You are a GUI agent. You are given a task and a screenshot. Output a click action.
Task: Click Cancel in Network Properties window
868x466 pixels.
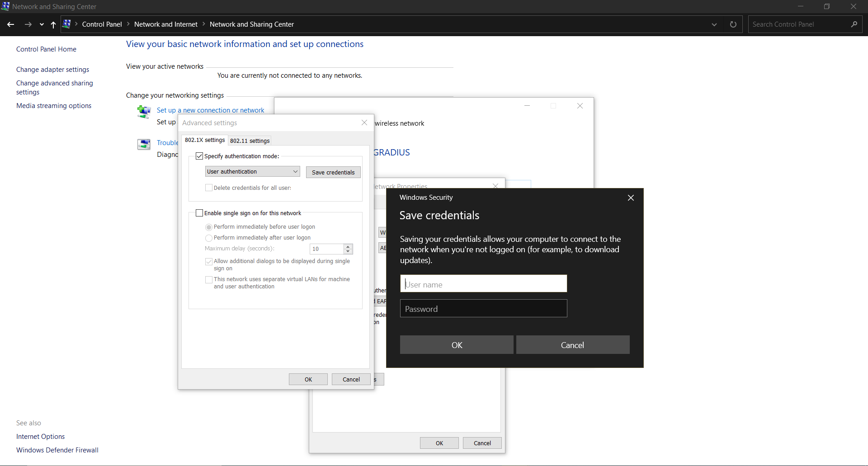(x=482, y=443)
